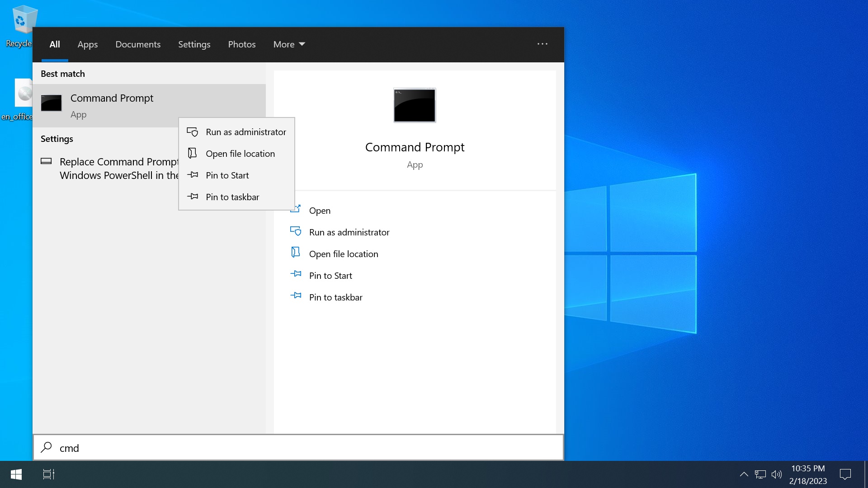Click the shield icon beside Run as administrator in context menu
Screen dimensions: 868x488
point(193,132)
